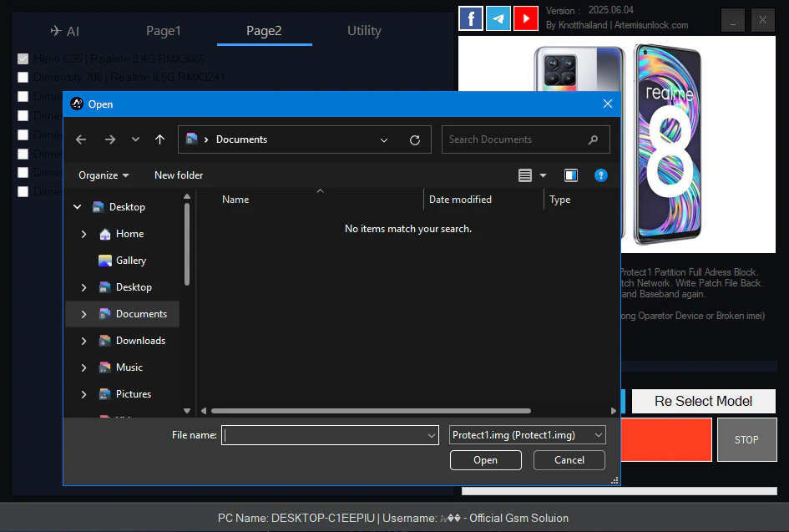Viewport: 789px width, 532px height.
Task: Open the dialog help icon
Action: tap(601, 175)
